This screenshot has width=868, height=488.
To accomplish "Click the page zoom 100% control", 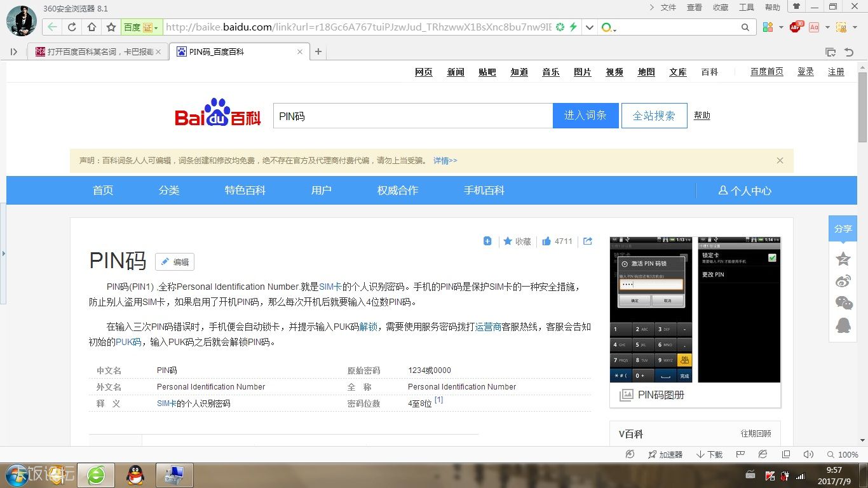I will 843,454.
